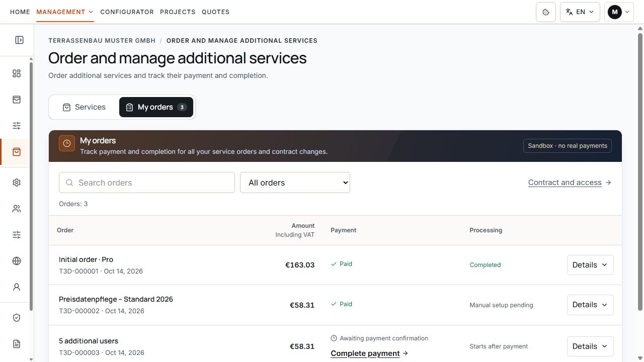This screenshot has width=644, height=362.
Task: Open the user avatar M menu
Action: [x=619, y=12]
